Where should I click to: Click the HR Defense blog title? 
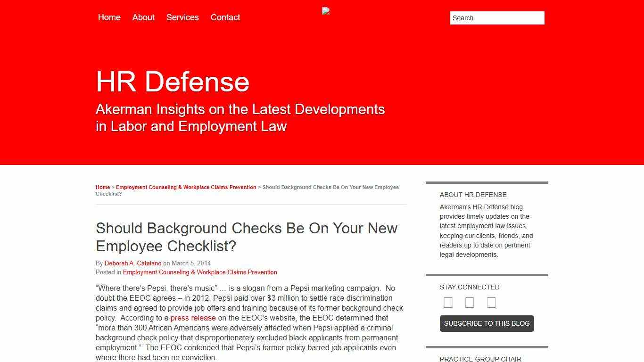[173, 82]
